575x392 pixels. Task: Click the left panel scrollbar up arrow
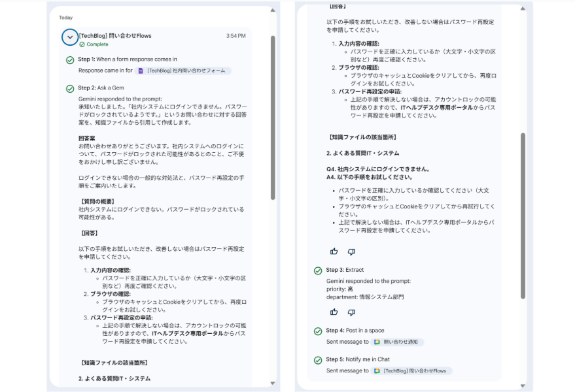[x=273, y=10]
